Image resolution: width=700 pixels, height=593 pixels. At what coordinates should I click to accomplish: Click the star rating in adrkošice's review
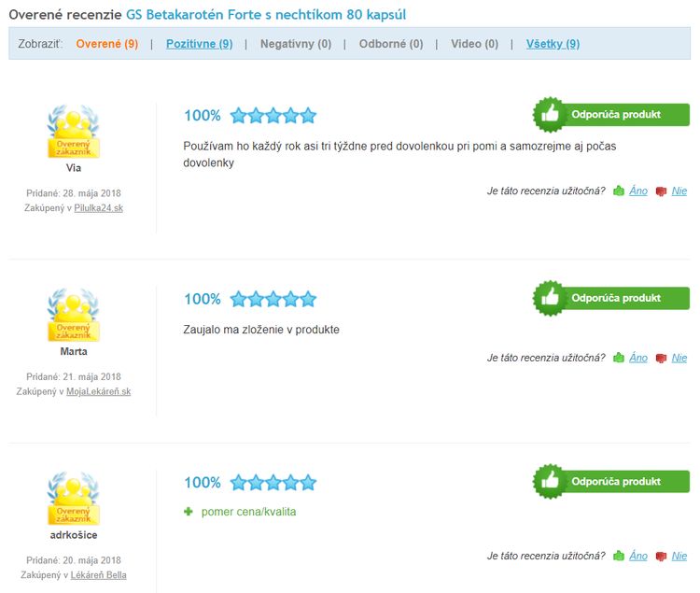click(x=273, y=483)
